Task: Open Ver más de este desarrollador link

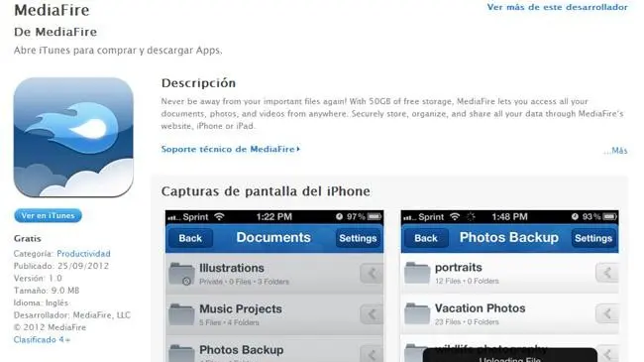Action: coord(558,7)
